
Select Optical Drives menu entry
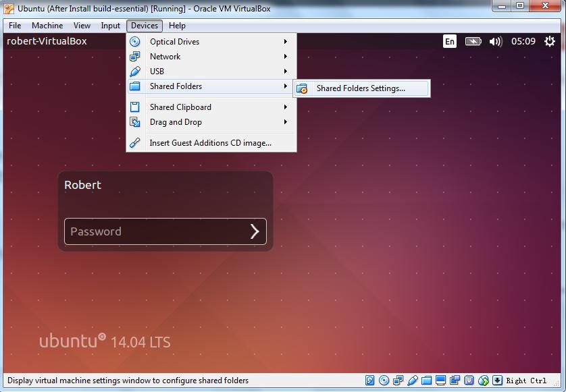point(211,41)
